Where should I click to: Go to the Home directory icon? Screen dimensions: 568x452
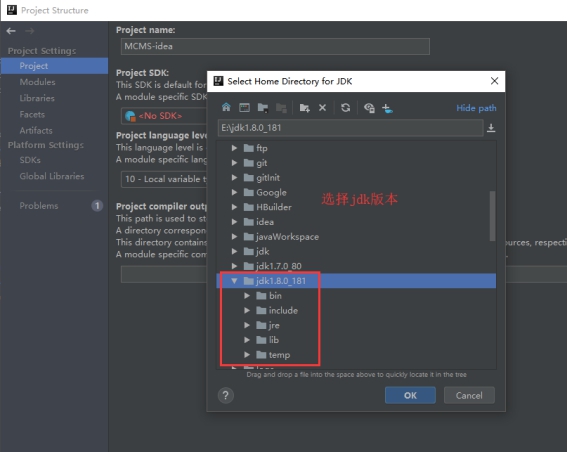pyautogui.click(x=226, y=108)
